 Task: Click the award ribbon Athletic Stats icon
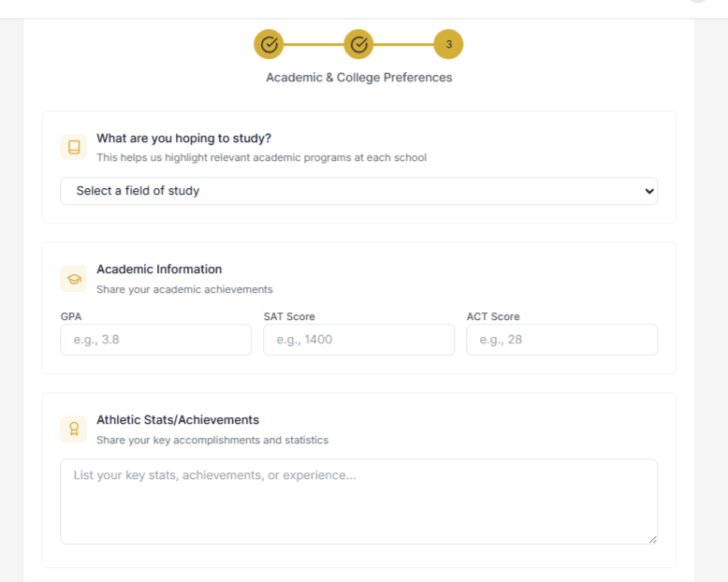point(74,429)
